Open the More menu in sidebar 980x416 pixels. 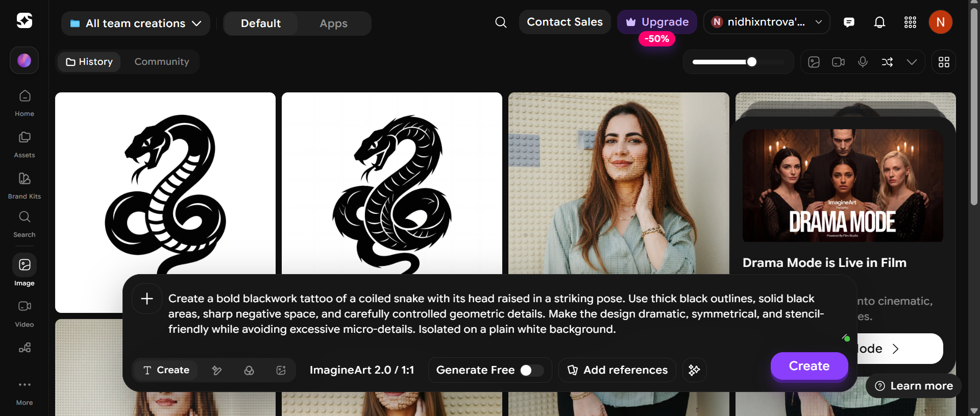[24, 393]
